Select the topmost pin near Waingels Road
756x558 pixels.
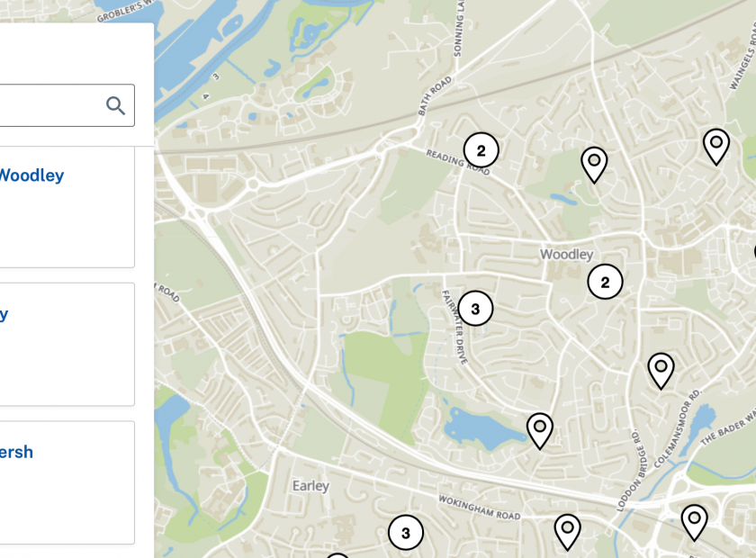[x=715, y=141]
